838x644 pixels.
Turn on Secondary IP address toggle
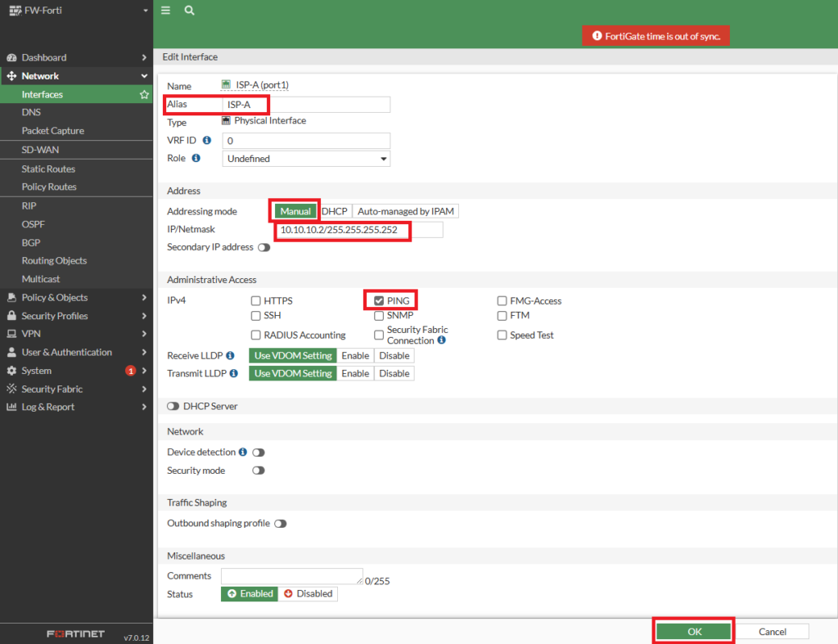(264, 247)
